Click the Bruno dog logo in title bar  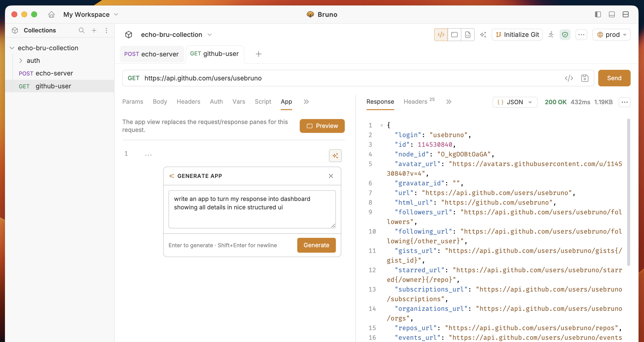click(310, 15)
